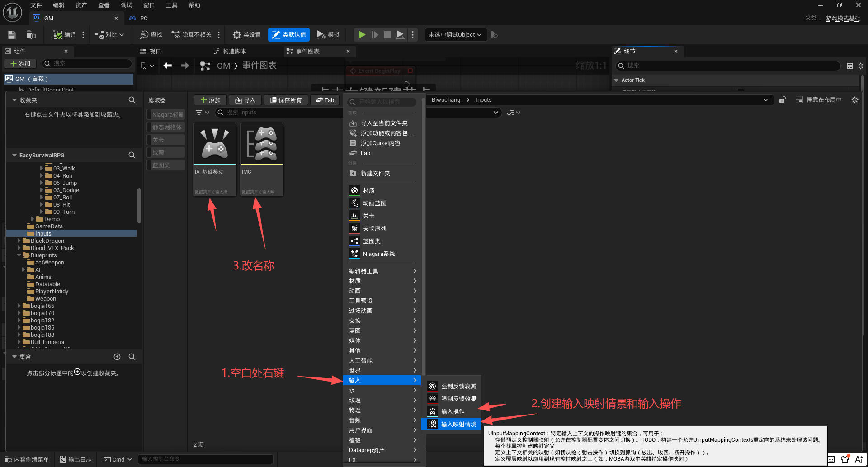The height and width of the screenshot is (467, 868).
Task: Select the Inputs folder in tree
Action: click(x=71, y=234)
